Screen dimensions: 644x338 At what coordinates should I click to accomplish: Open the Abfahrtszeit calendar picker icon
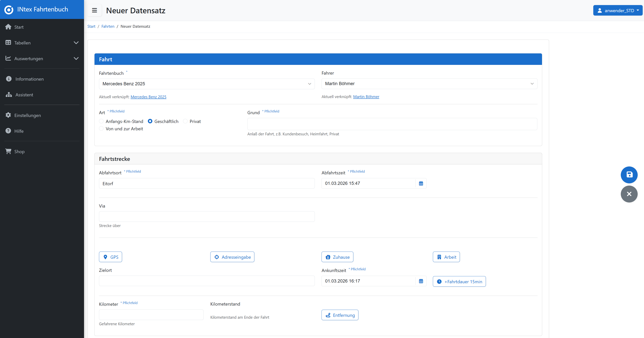(421, 183)
